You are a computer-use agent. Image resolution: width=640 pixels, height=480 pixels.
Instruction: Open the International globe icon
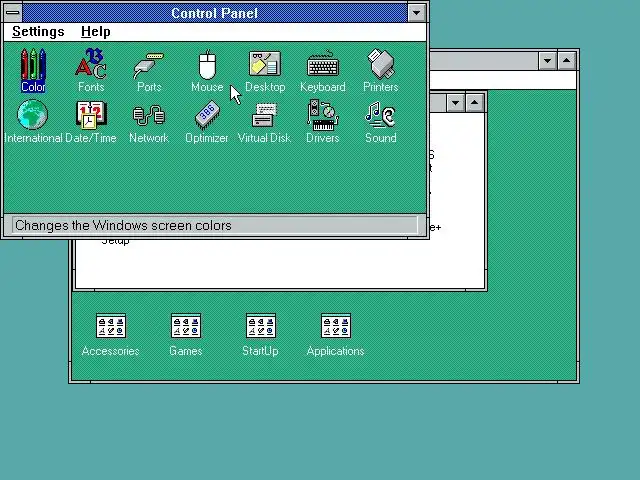pyautogui.click(x=33, y=121)
